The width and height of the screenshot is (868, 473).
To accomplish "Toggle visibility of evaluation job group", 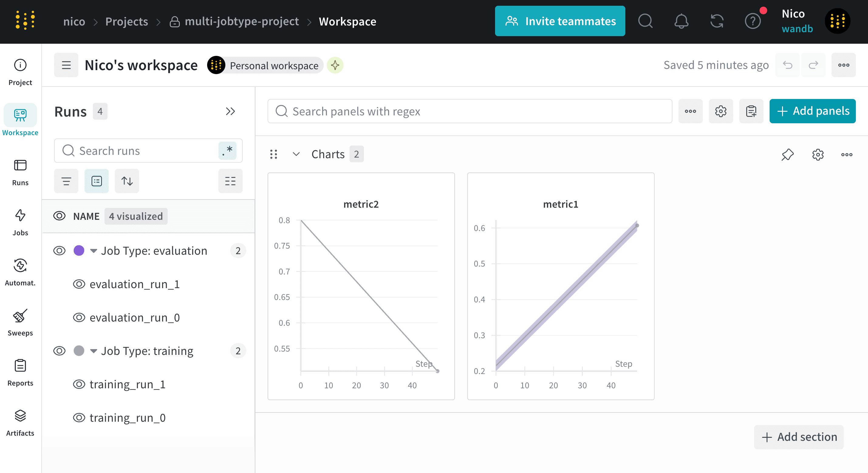I will click(59, 251).
